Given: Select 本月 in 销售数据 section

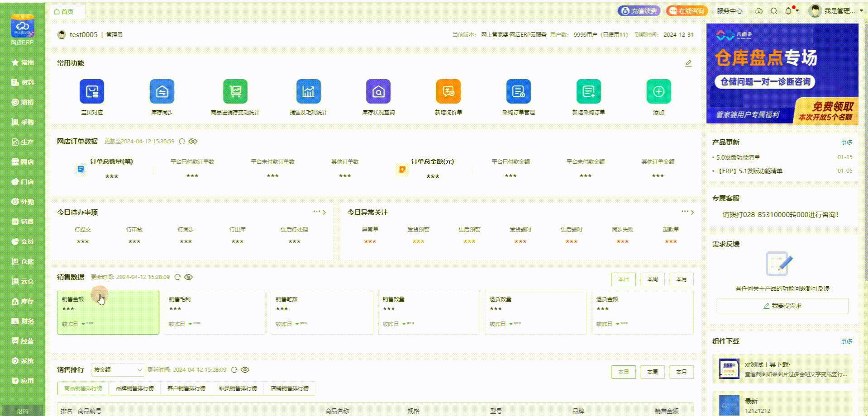Looking at the screenshot, I should click(681, 279).
